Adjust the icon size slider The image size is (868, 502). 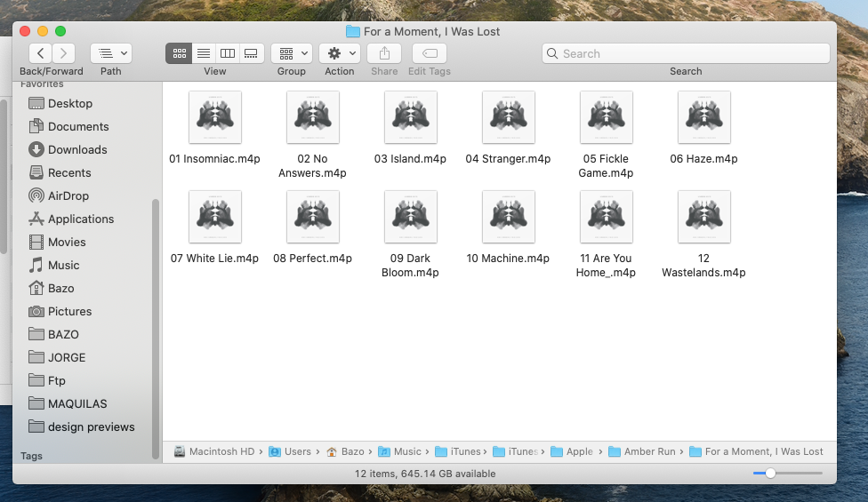(x=770, y=474)
